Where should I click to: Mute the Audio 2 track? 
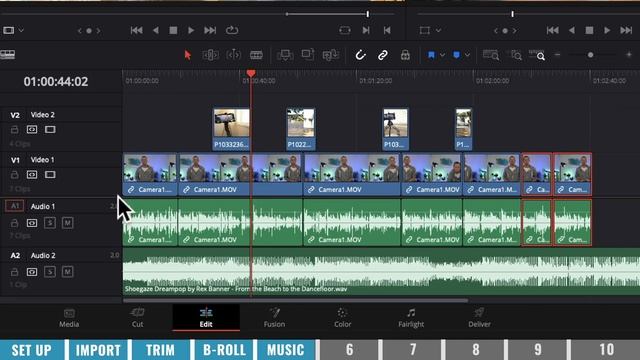[x=68, y=272]
